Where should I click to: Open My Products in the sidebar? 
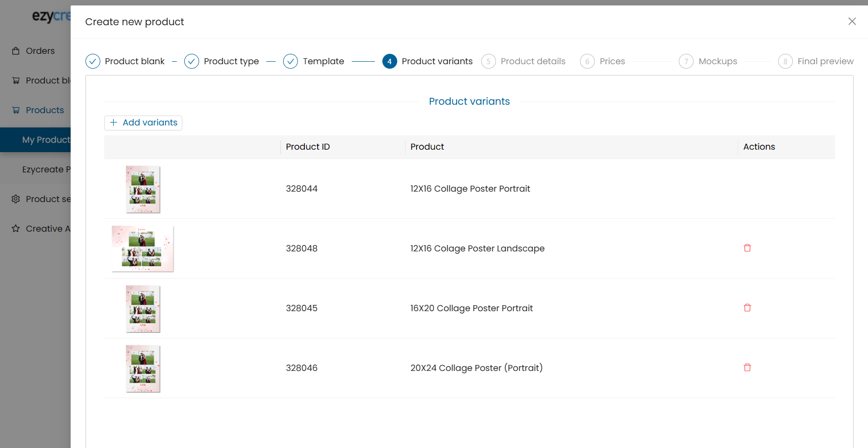pyautogui.click(x=45, y=140)
